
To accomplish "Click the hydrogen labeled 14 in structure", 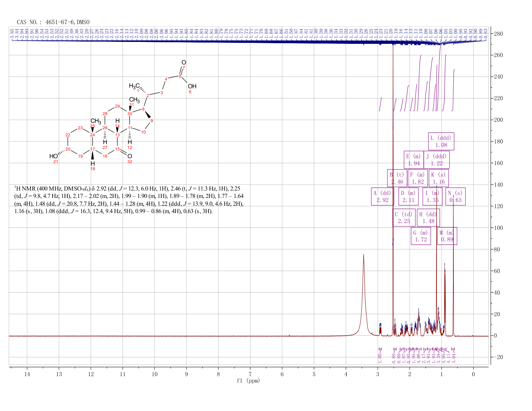I will click(x=117, y=121).
